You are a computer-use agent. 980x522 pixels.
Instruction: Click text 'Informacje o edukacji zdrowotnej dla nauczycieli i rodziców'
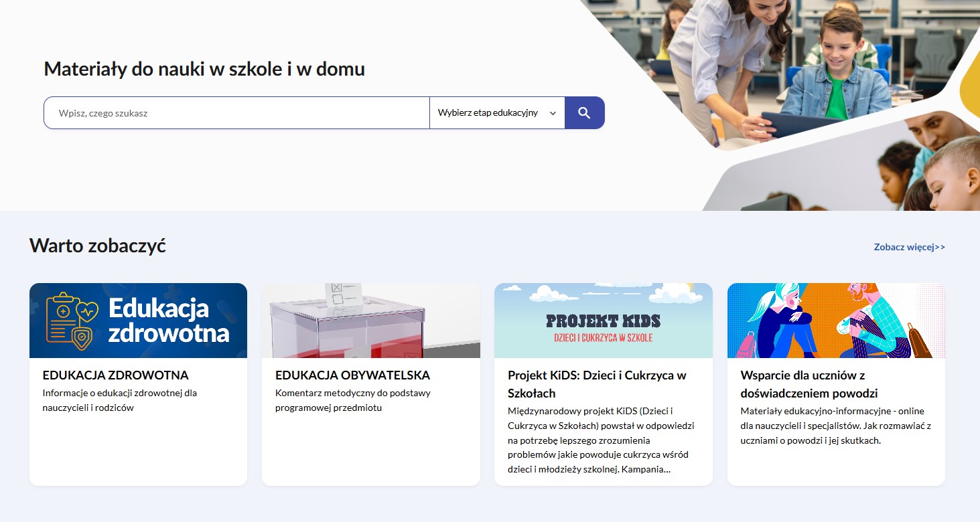point(119,400)
